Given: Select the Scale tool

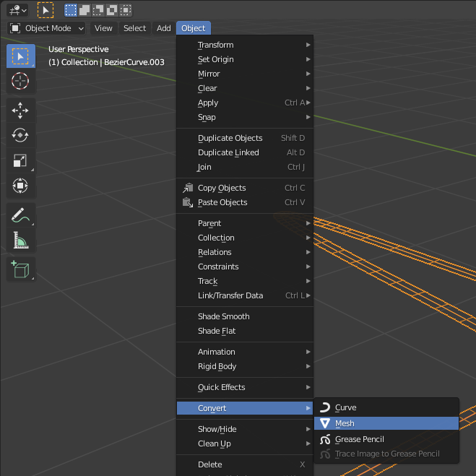Looking at the screenshot, I should (21, 160).
